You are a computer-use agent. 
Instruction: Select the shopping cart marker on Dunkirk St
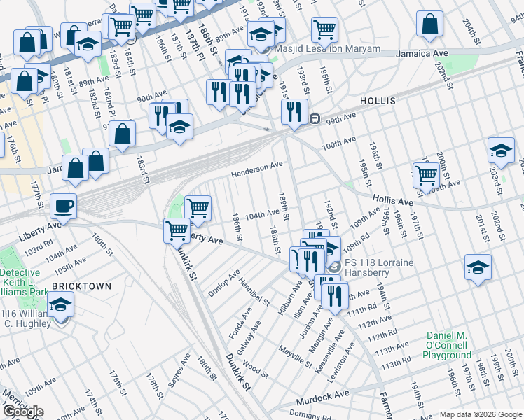pos(177,232)
